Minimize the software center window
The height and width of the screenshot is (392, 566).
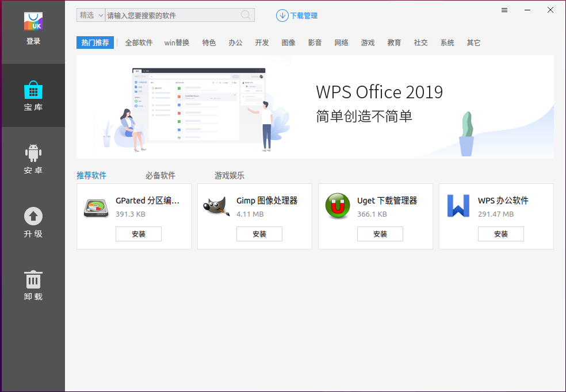[527, 10]
